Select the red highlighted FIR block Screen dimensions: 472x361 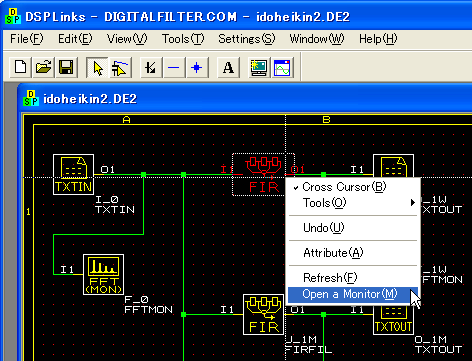[x=263, y=174]
